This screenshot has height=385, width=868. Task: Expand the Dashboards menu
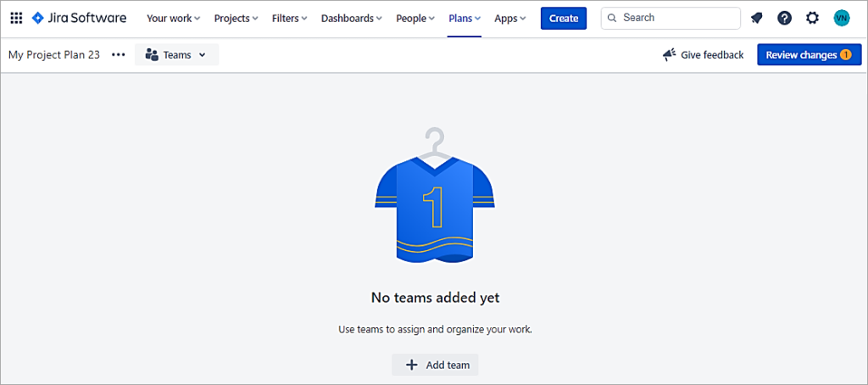352,19
